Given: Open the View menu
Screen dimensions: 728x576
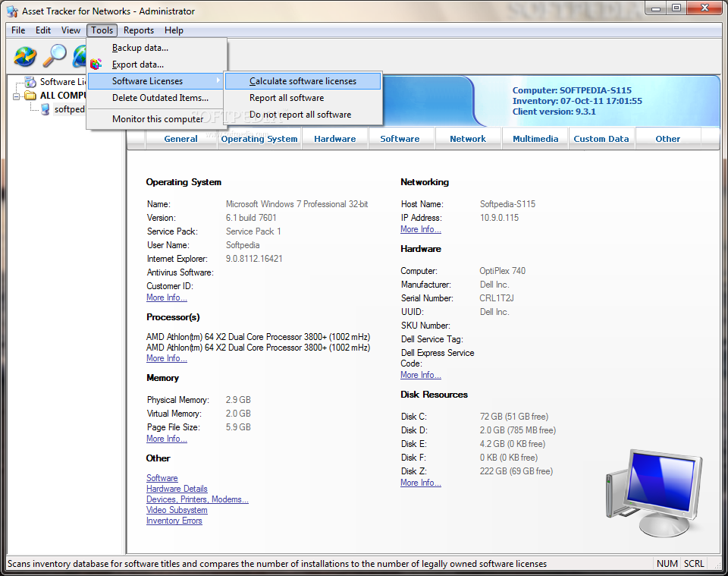Looking at the screenshot, I should pos(71,30).
